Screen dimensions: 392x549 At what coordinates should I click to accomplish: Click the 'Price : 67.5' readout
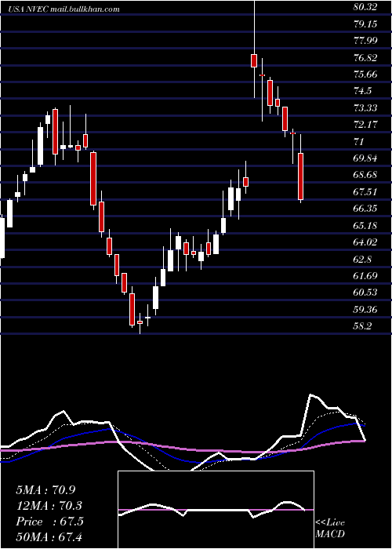[49, 522]
